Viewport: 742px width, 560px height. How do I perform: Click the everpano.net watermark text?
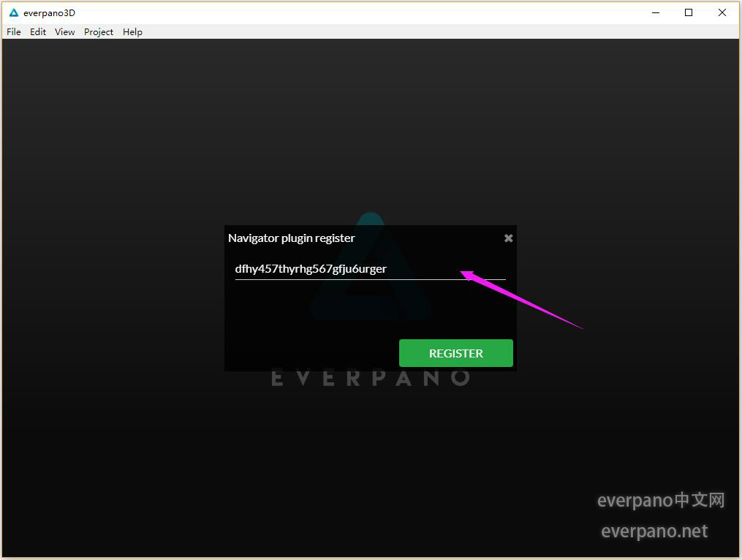point(654,531)
